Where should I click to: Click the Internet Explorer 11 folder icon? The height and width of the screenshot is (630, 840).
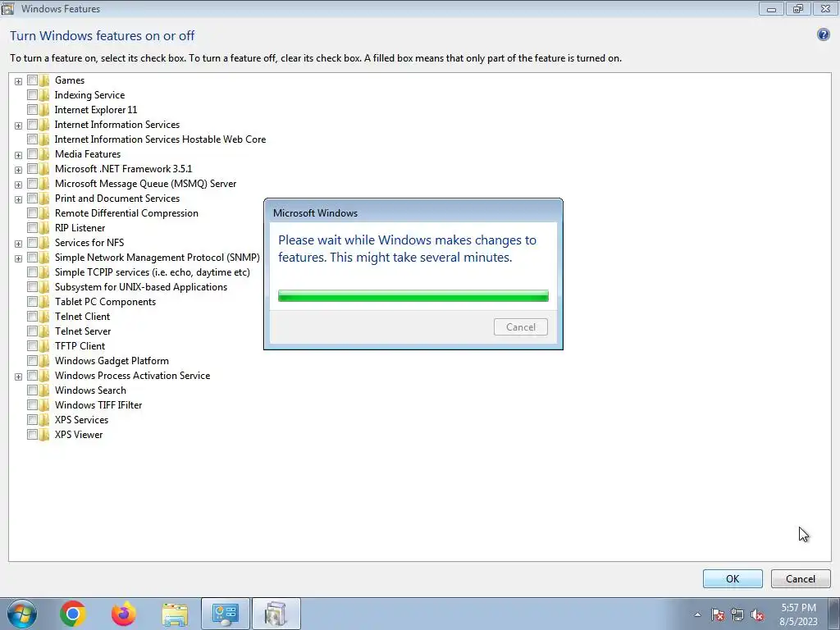coord(44,110)
